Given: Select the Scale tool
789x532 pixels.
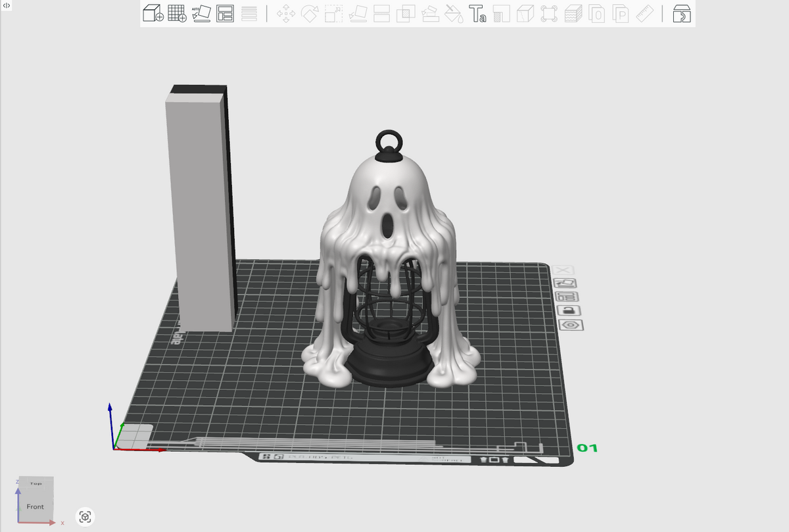Looking at the screenshot, I should click(x=334, y=14).
